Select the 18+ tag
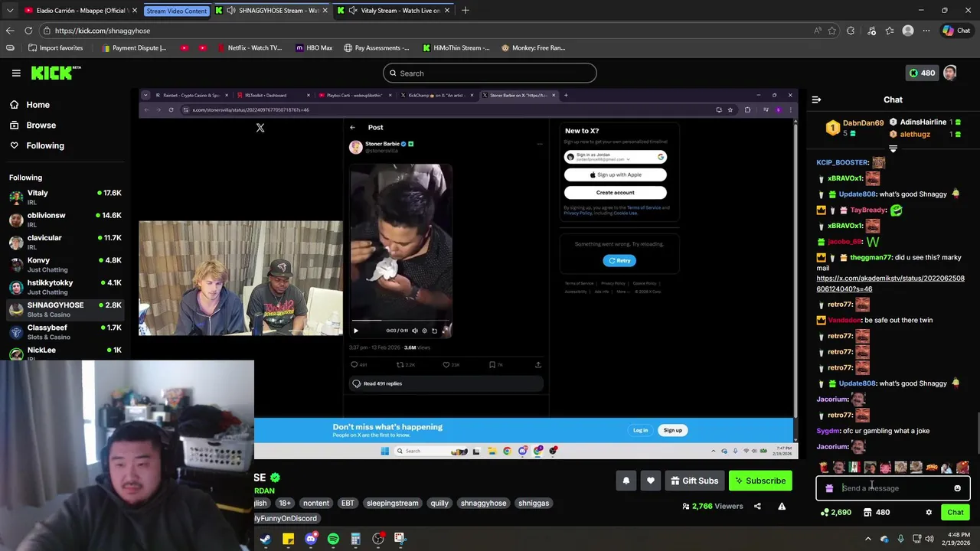This screenshot has width=980, height=551. [x=285, y=503]
